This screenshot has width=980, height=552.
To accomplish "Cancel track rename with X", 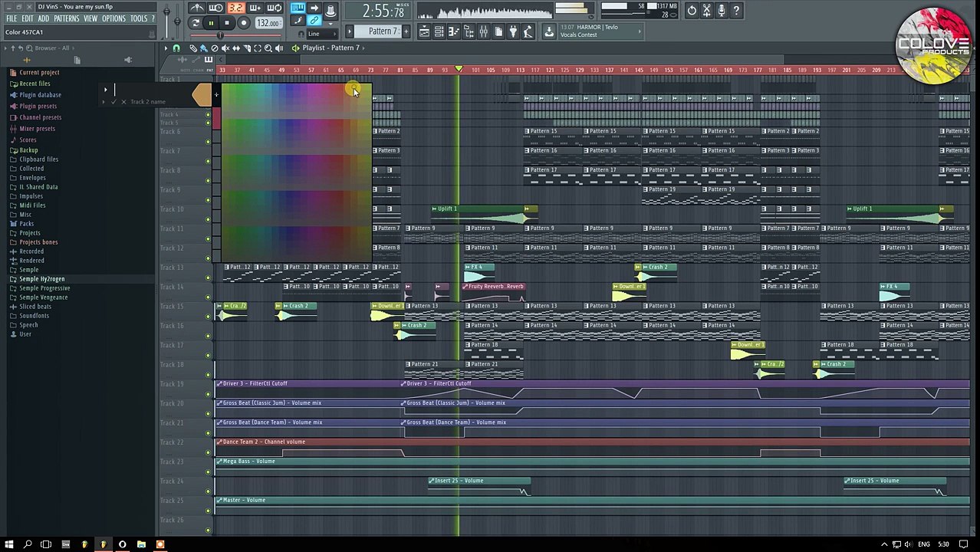I will point(123,102).
